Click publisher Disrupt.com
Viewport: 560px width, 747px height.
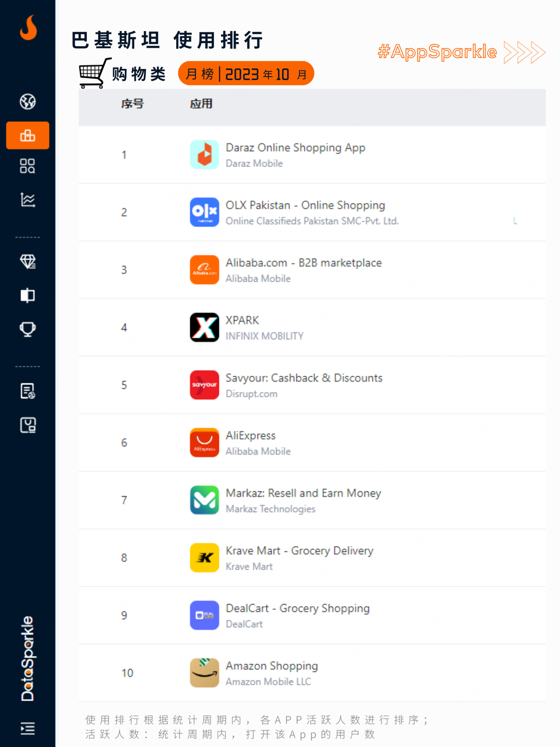(251, 394)
